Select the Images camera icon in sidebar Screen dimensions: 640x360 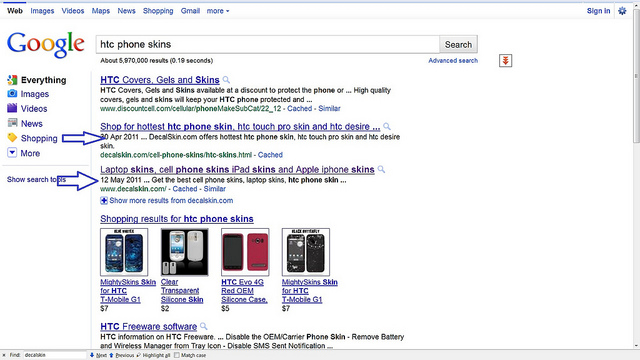coord(12,93)
